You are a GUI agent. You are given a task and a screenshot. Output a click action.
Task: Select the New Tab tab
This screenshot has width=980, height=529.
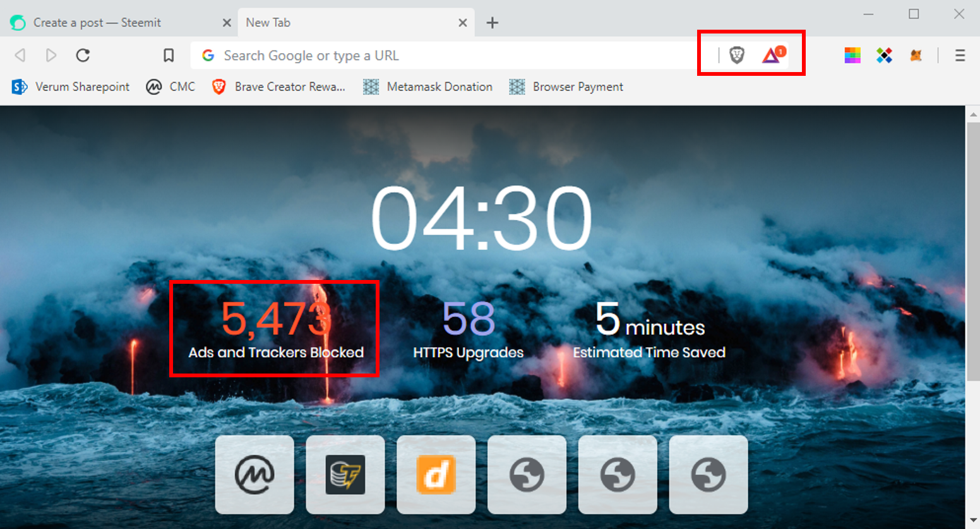[x=356, y=23]
